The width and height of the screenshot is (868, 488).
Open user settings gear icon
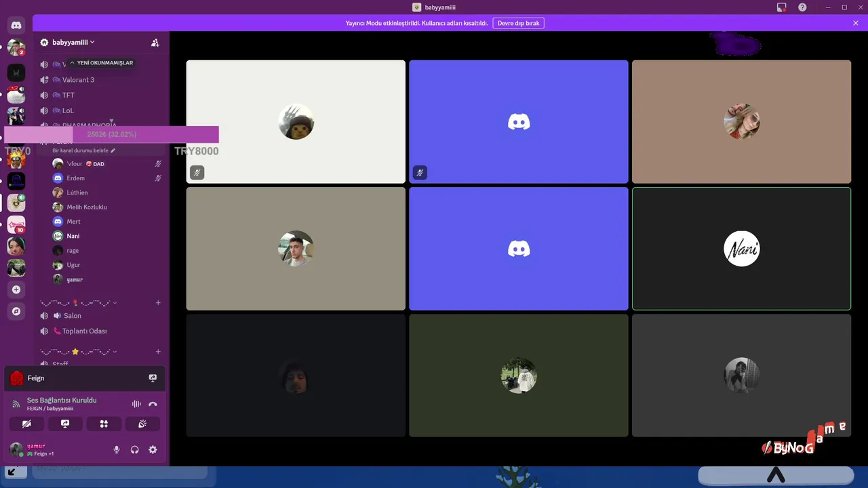click(153, 449)
